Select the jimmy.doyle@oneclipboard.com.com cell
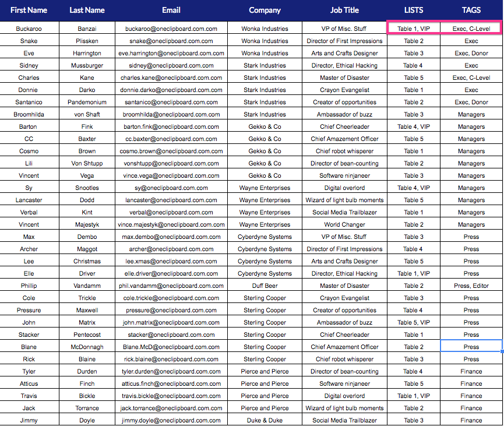The width and height of the screenshot is (504, 426). coord(171,420)
